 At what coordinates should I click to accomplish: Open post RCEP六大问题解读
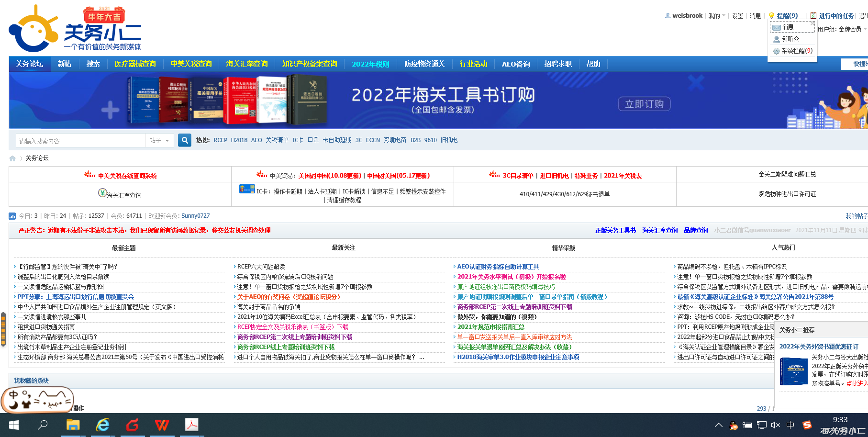click(261, 267)
